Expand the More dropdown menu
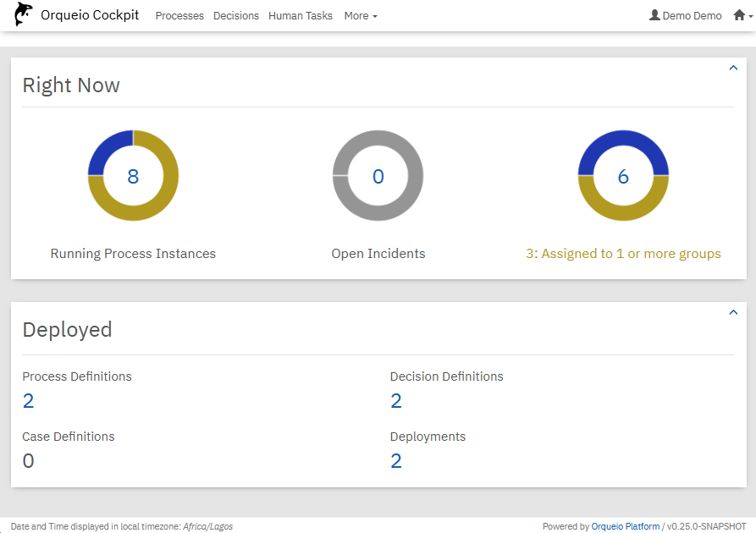756x533 pixels. [x=361, y=15]
